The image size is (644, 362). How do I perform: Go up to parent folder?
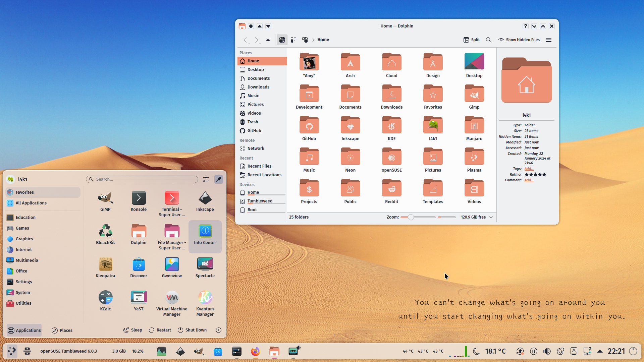(x=268, y=40)
